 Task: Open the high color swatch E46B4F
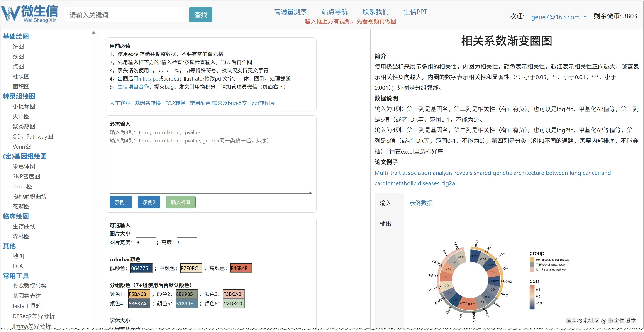241,268
